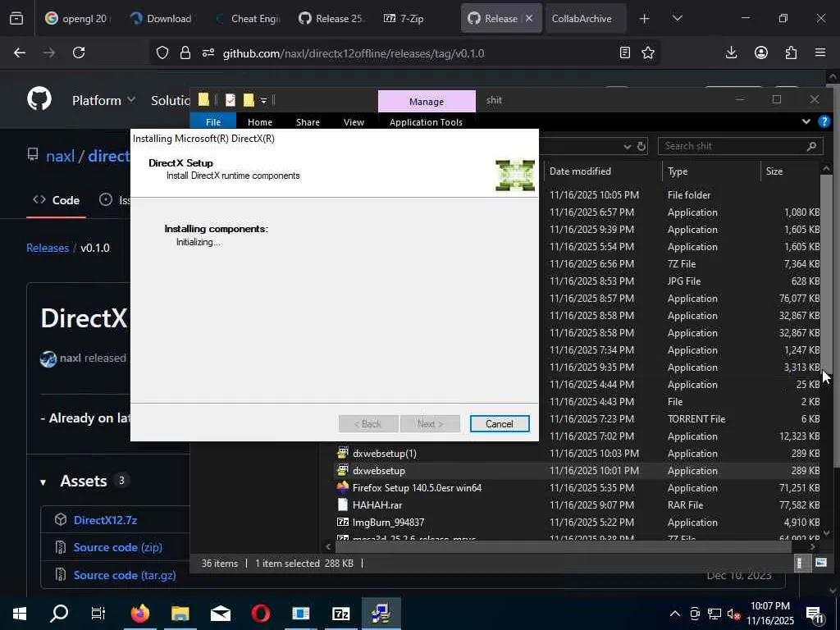Open the Explorer help icon
The image size is (840, 630).
824,121
